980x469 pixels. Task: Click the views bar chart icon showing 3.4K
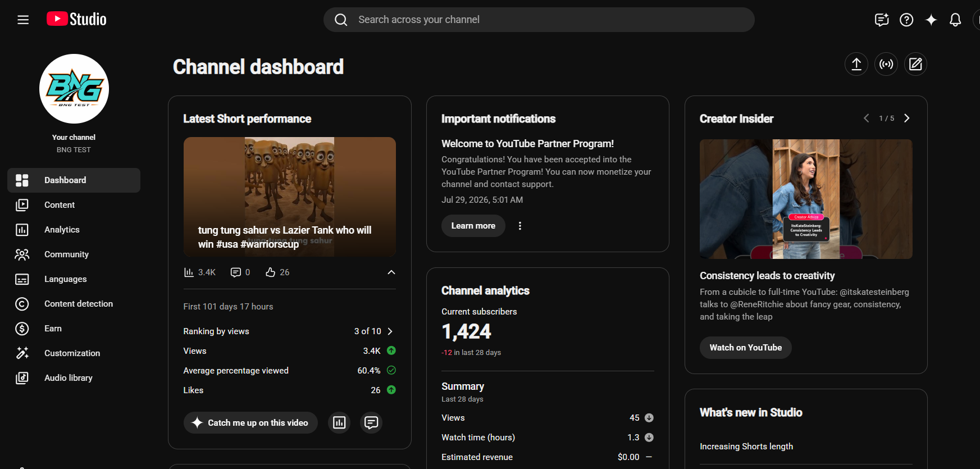(189, 272)
